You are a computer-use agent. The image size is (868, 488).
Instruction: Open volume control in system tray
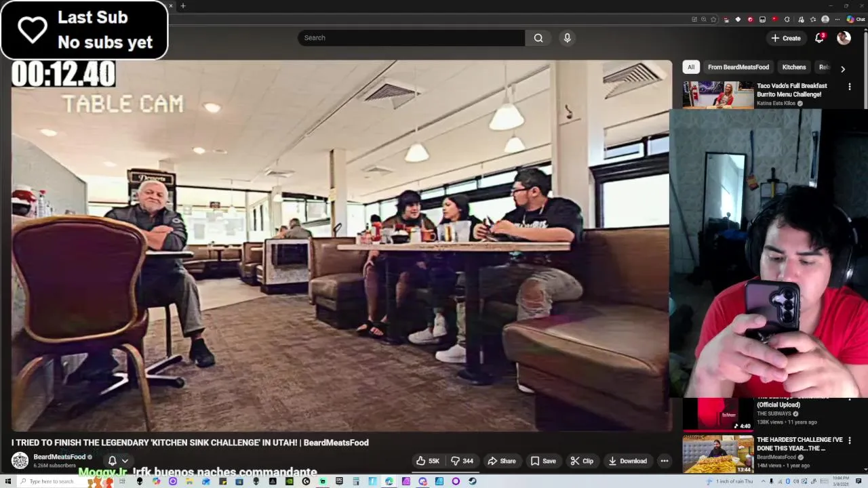coord(796,481)
